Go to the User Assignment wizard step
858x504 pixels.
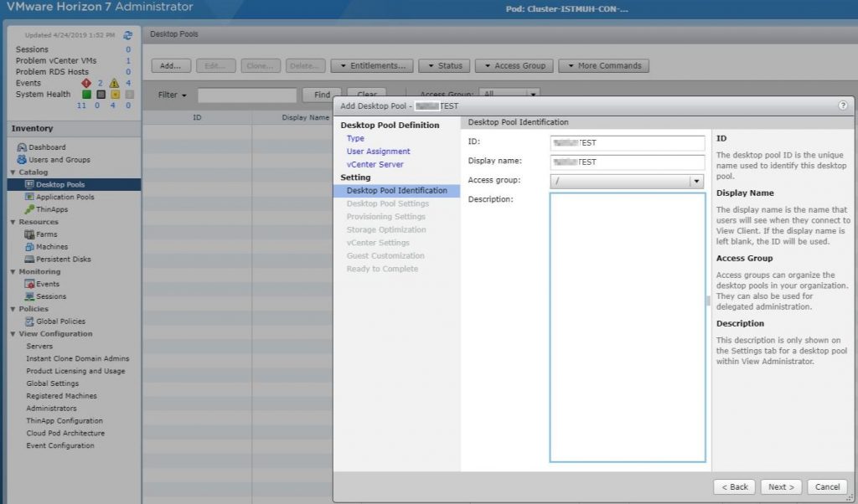[x=378, y=152]
